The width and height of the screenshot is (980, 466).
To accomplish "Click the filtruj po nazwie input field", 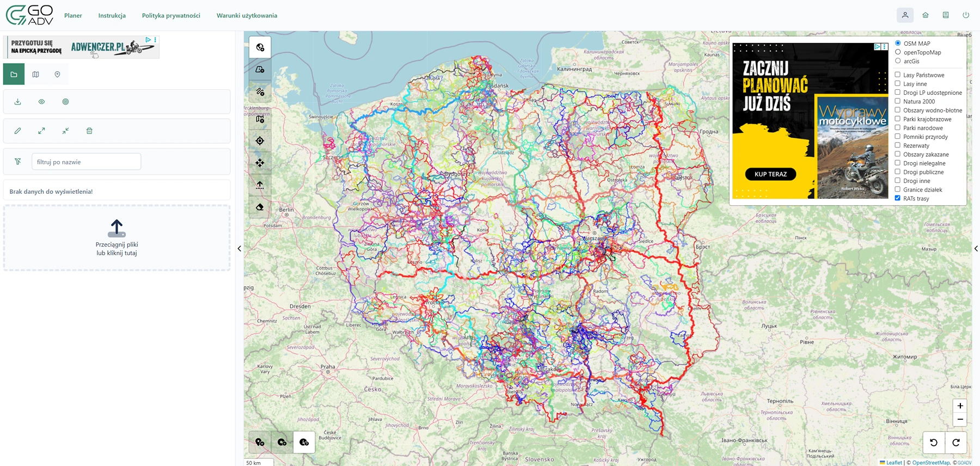I will pos(86,162).
